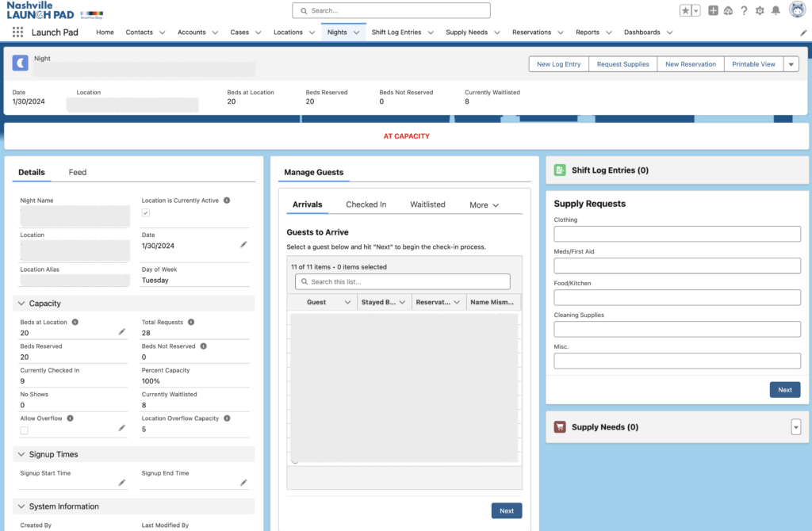Switch to the Feed tab
This screenshot has width=812, height=531.
click(x=77, y=172)
